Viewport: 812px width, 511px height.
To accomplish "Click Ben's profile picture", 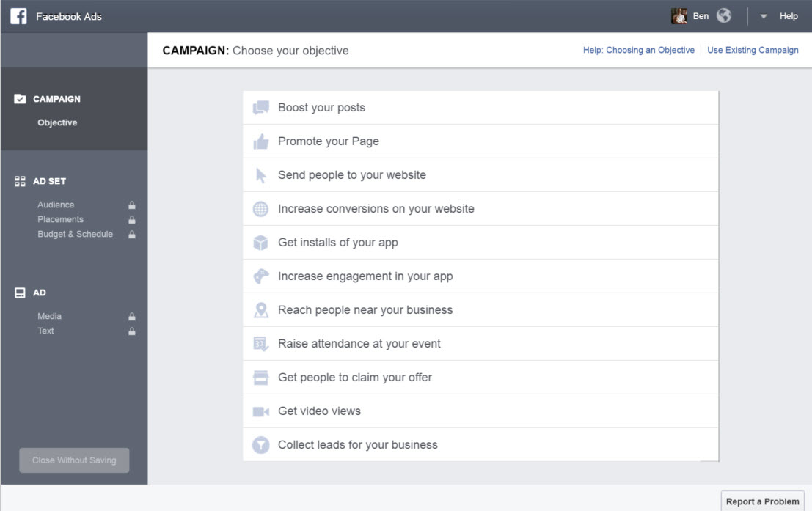I will coord(679,16).
